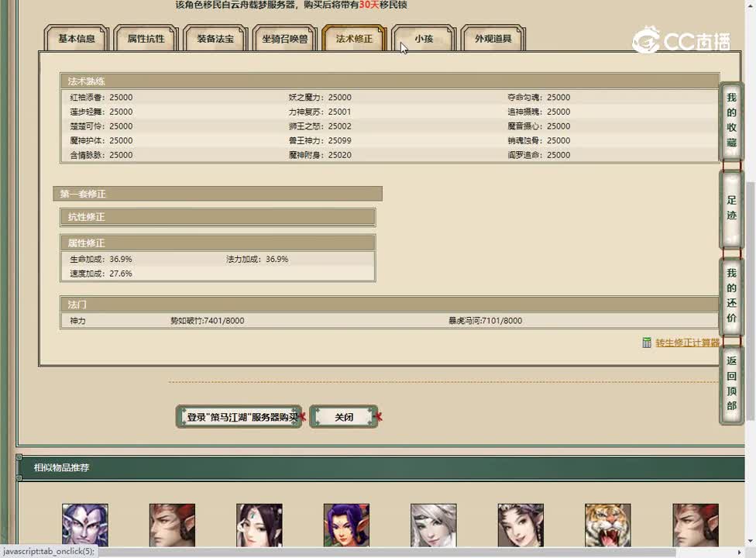Click the horizontal scrollbar thumb at bottom

pos(387,553)
